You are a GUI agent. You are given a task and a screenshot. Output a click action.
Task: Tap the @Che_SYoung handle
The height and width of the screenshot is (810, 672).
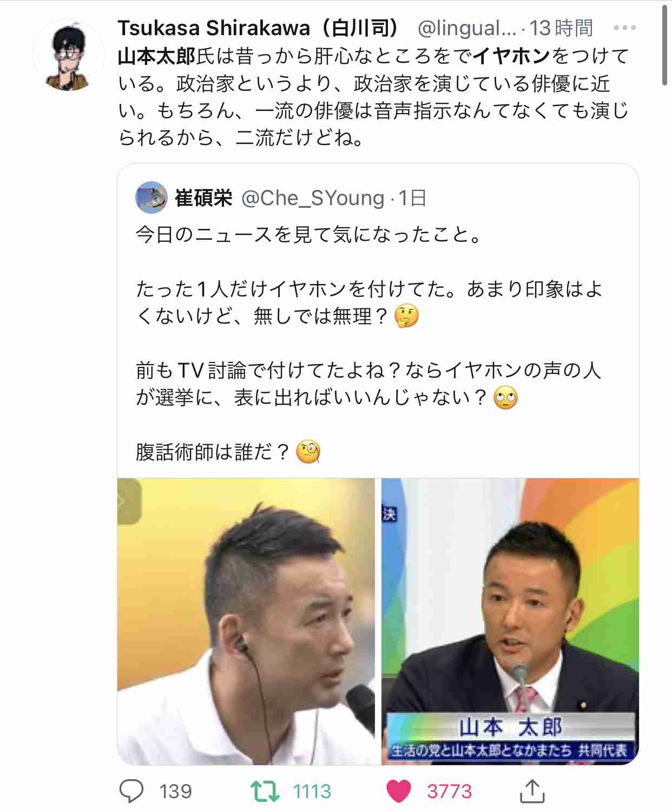click(x=313, y=198)
